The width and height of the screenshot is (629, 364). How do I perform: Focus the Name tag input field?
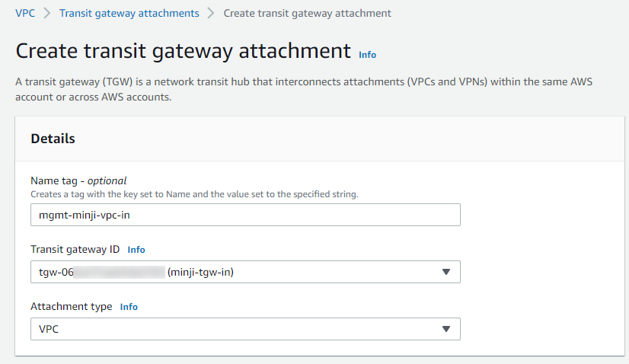(x=245, y=215)
